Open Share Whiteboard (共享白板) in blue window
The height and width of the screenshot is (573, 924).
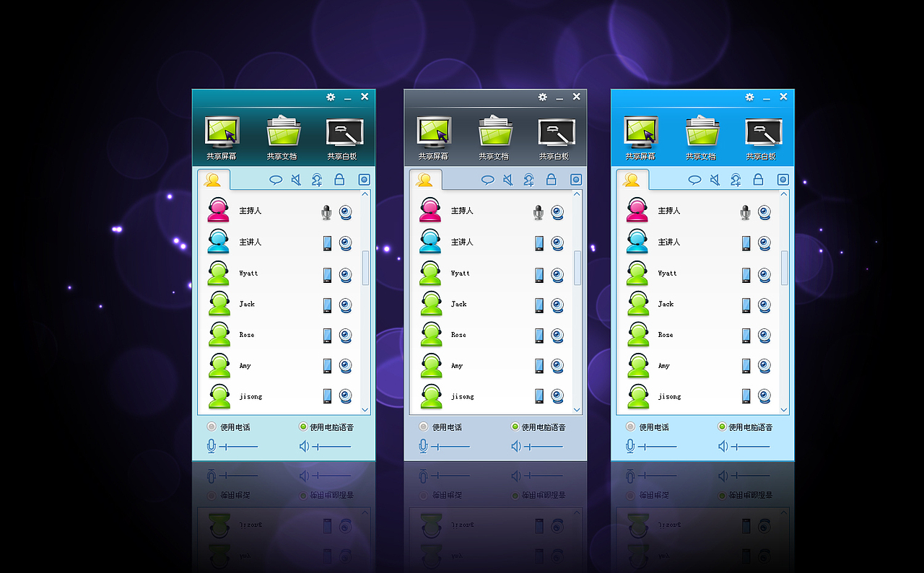(x=762, y=138)
